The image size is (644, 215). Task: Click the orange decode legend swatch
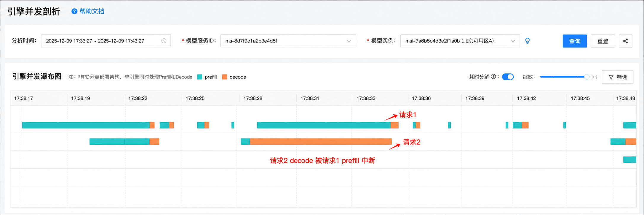coord(225,77)
